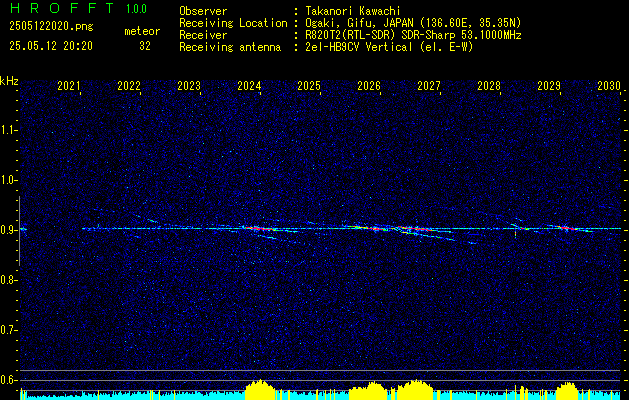Select the file name 2505122020.png
The height and width of the screenshot is (400, 629).
(x=51, y=27)
